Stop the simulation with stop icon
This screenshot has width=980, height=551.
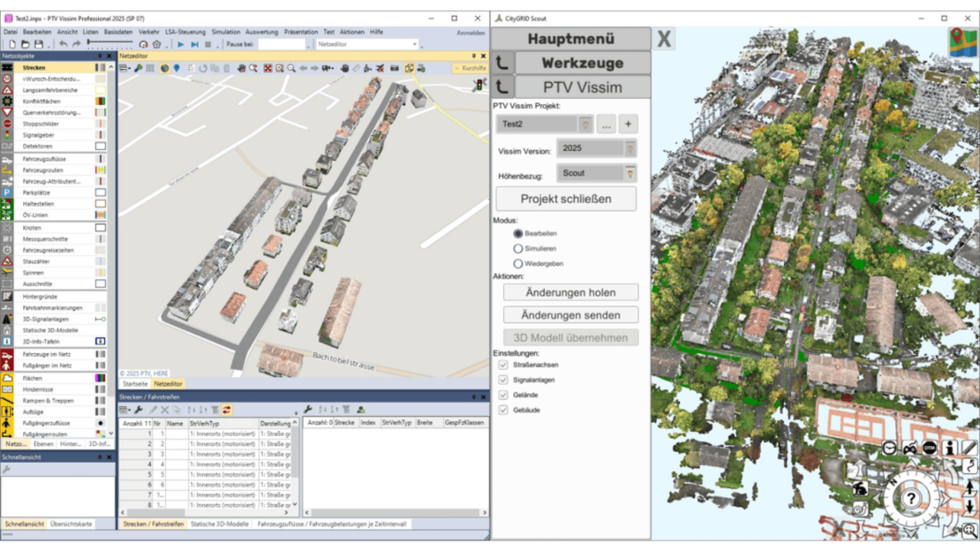tap(208, 44)
